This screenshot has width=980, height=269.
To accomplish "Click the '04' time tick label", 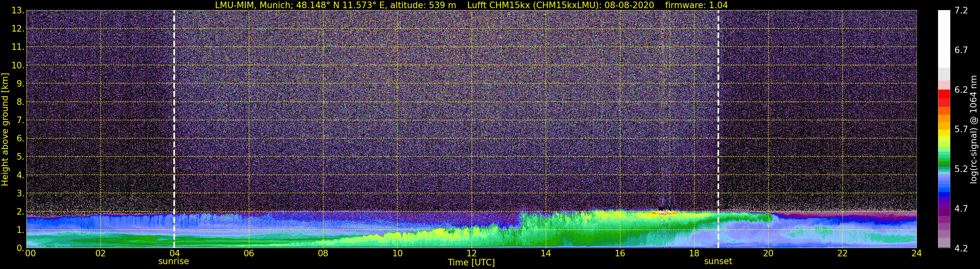I will tap(175, 253).
